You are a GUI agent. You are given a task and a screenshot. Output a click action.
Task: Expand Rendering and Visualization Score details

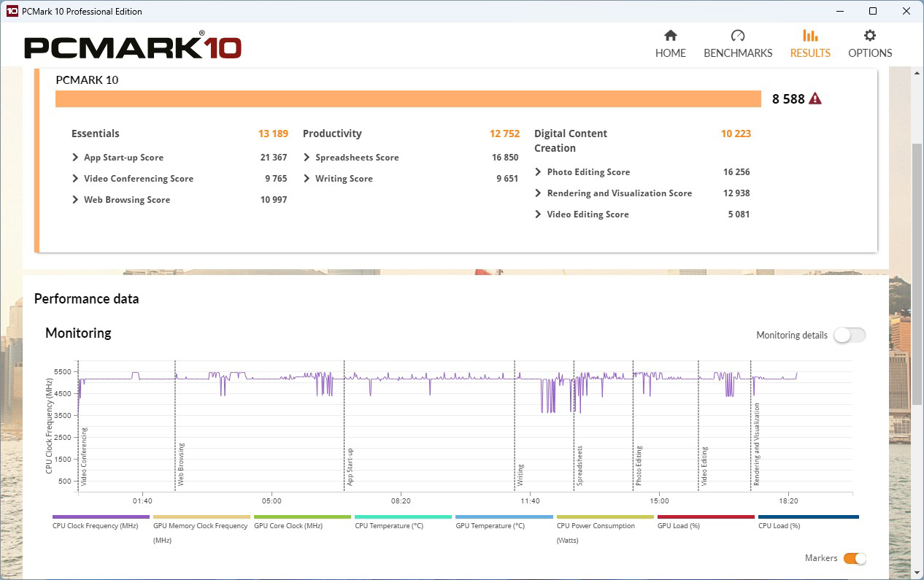(x=539, y=193)
